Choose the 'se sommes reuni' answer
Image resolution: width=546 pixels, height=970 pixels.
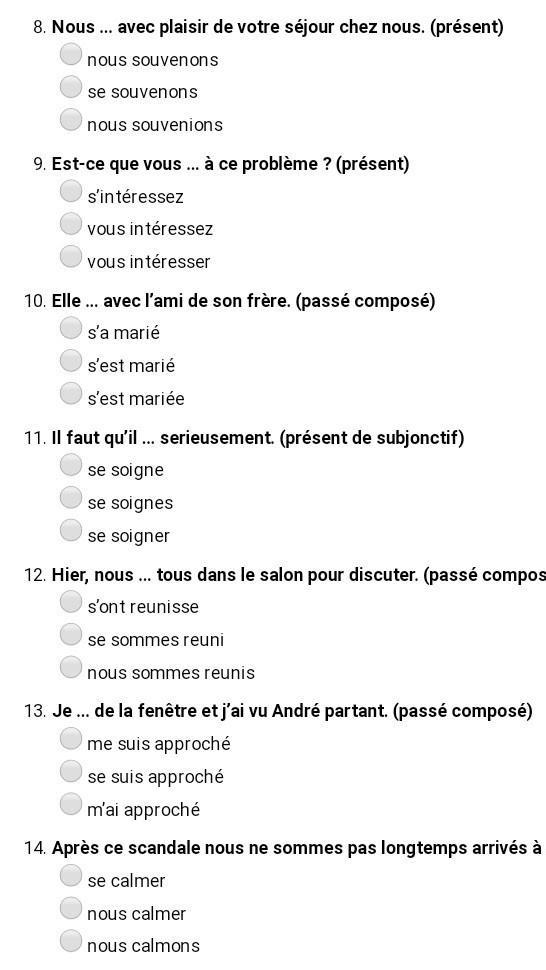71,634
